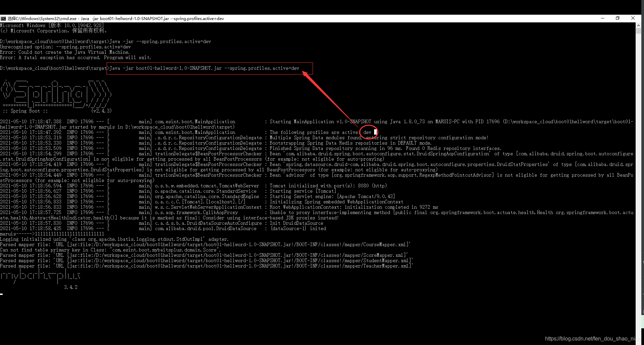
Task: Click the 'A fatal exception has occurred' line
Action: 75,58
